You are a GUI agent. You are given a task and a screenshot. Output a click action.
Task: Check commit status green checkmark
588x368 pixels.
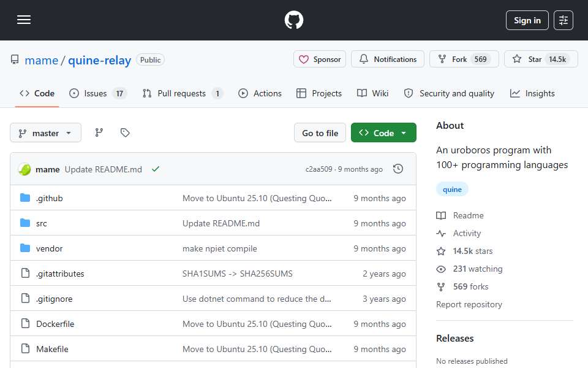point(155,169)
